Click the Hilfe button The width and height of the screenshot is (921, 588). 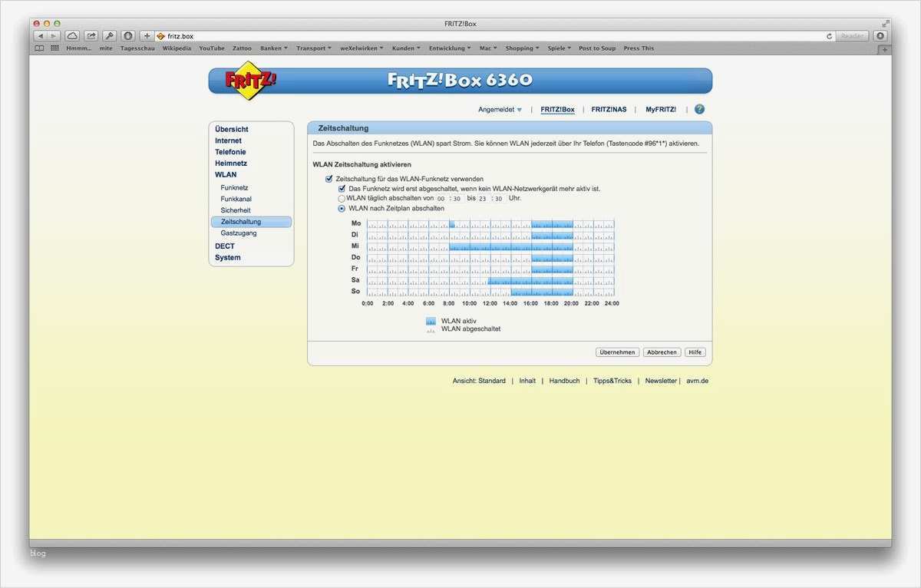[695, 352]
